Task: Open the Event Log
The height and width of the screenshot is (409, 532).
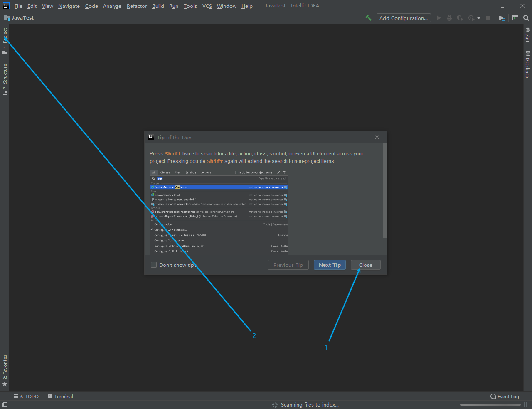Action: click(x=505, y=397)
